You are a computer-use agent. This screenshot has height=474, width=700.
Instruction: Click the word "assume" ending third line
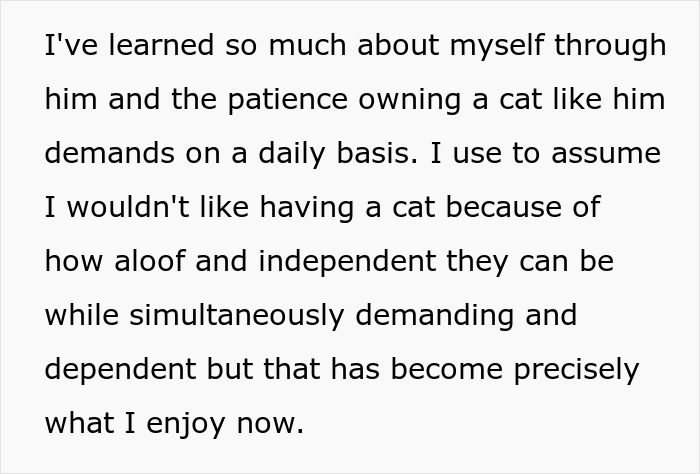point(606,153)
